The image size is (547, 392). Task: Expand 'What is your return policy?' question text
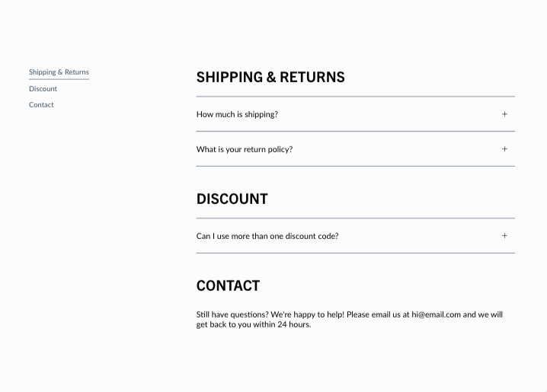point(245,149)
